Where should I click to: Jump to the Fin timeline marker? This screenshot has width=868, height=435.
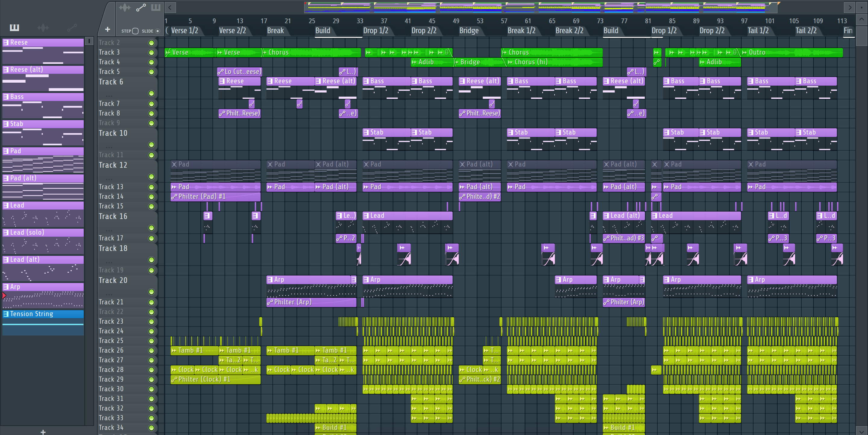coord(848,31)
